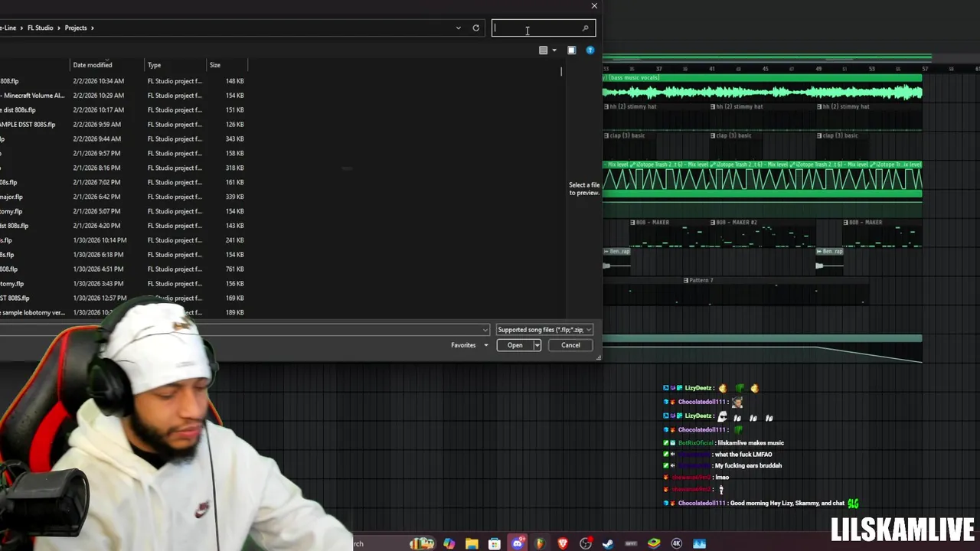Expand the address bar history dropdown

(459, 28)
